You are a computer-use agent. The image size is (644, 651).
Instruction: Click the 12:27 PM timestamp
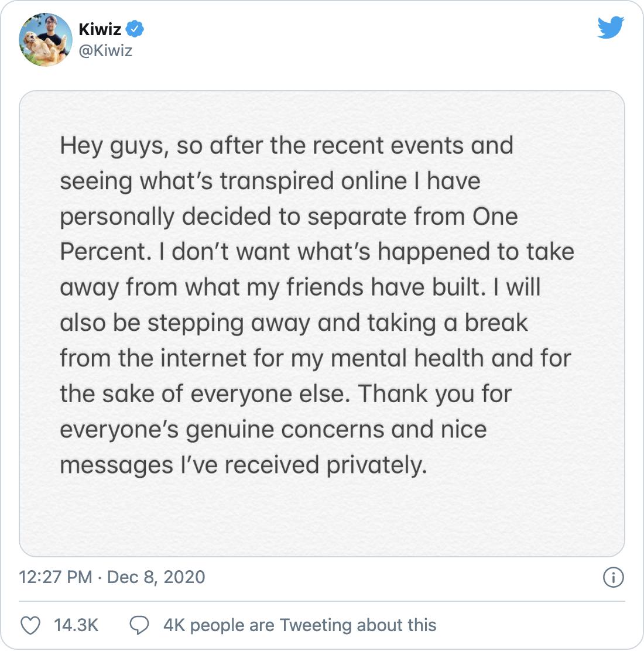click(55, 577)
